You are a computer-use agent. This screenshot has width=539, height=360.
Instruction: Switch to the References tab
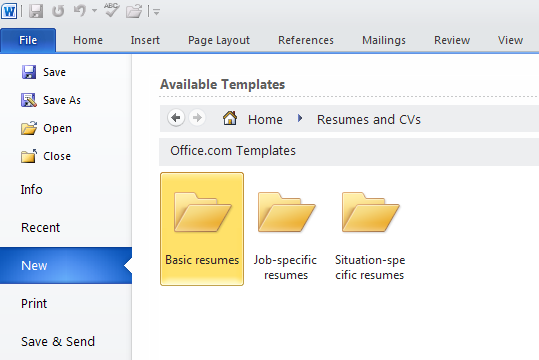306,40
